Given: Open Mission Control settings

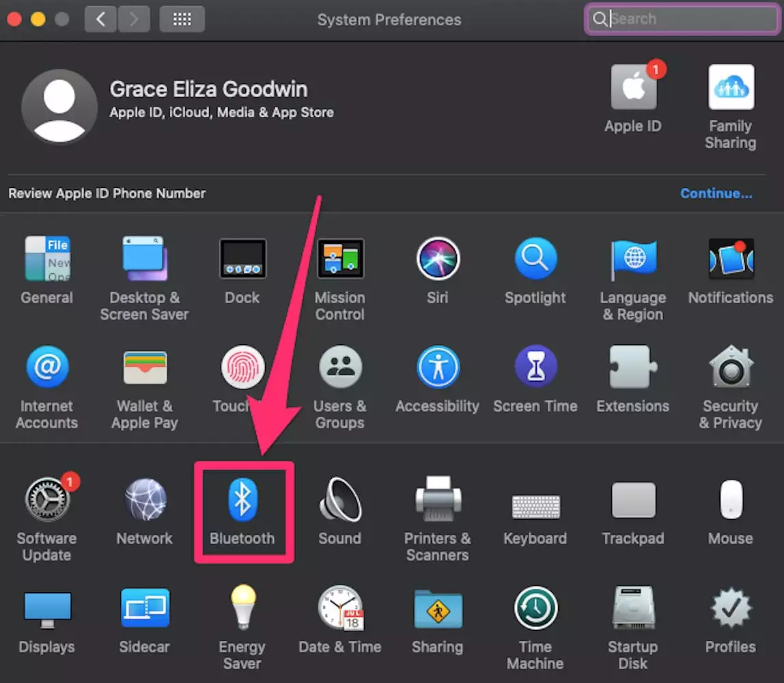Looking at the screenshot, I should 339,261.
